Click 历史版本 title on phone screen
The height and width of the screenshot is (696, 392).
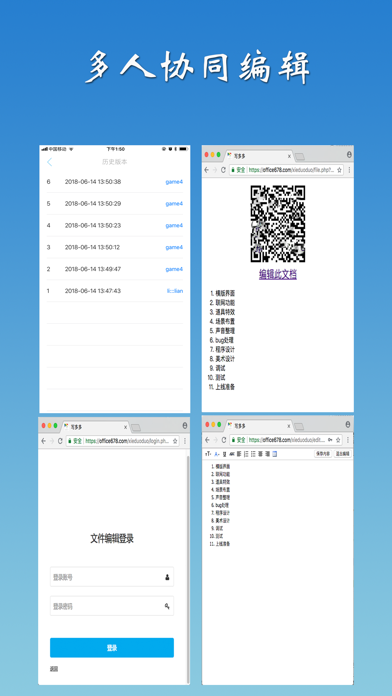(x=115, y=162)
